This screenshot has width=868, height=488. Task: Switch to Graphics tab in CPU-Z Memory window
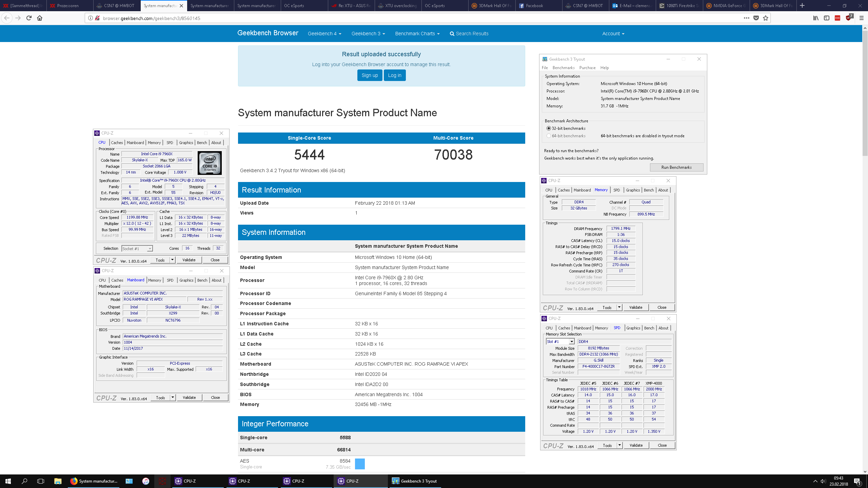(x=633, y=190)
